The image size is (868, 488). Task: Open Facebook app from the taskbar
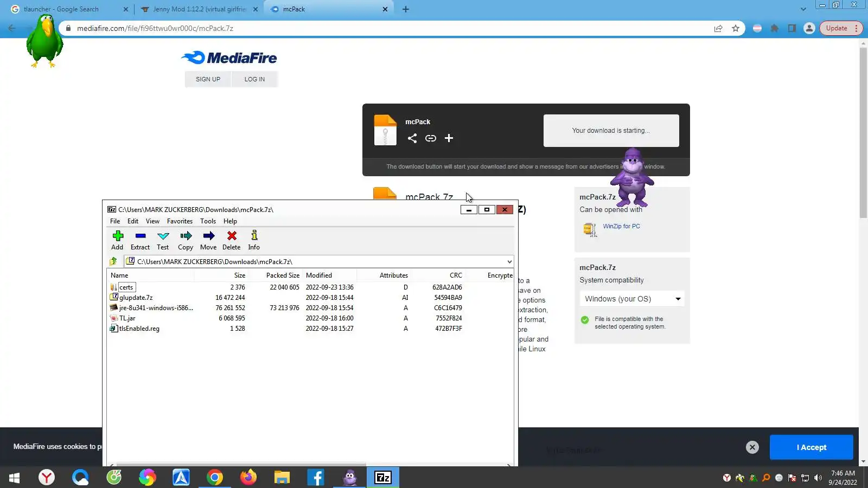[316, 477]
